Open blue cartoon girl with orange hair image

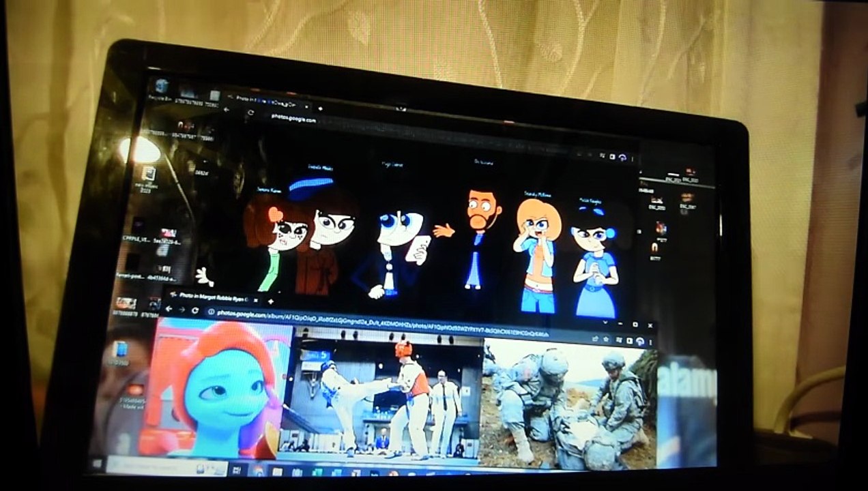click(215, 387)
